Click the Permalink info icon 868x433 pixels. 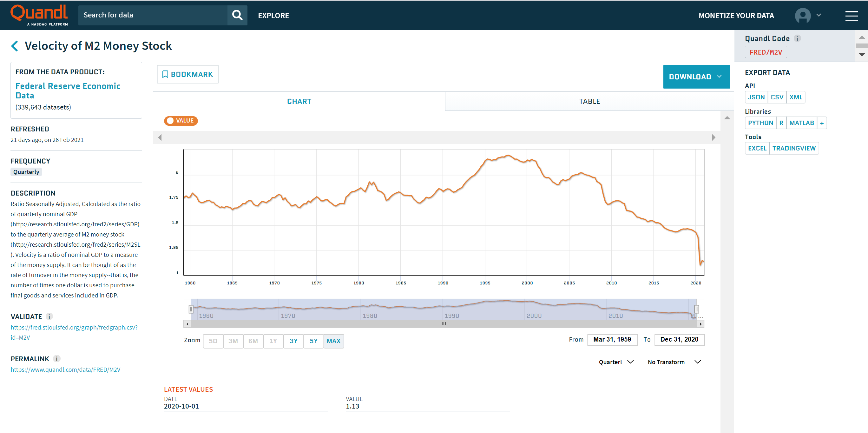pos(56,358)
